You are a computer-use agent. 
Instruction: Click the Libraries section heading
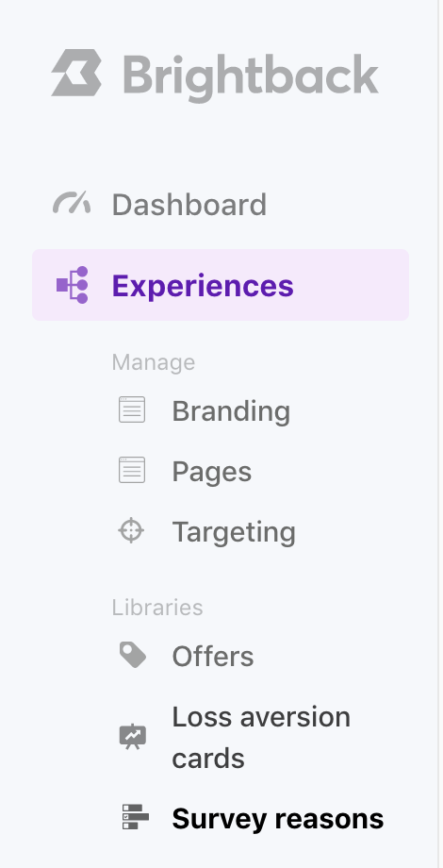[157, 608]
